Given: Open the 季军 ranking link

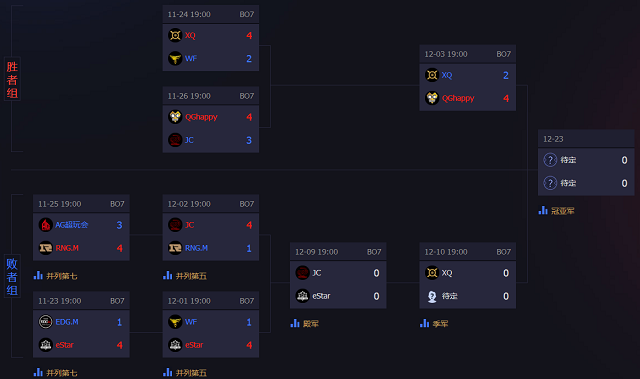Looking at the screenshot, I should [440, 324].
